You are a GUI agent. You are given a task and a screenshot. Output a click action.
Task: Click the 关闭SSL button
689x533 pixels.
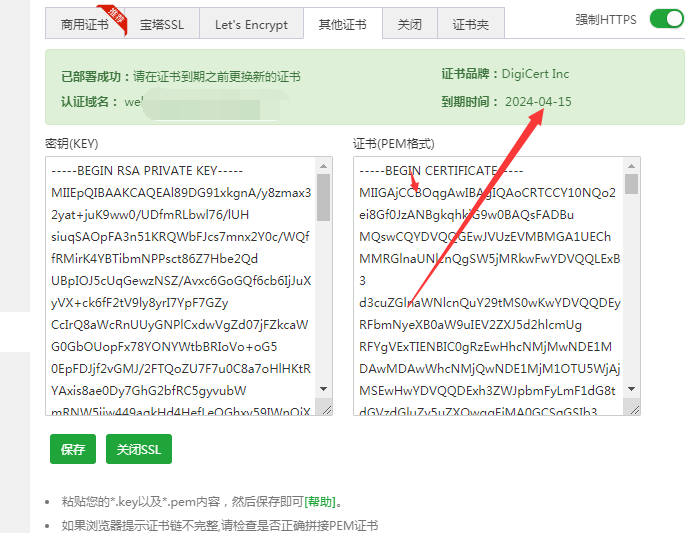(x=138, y=449)
